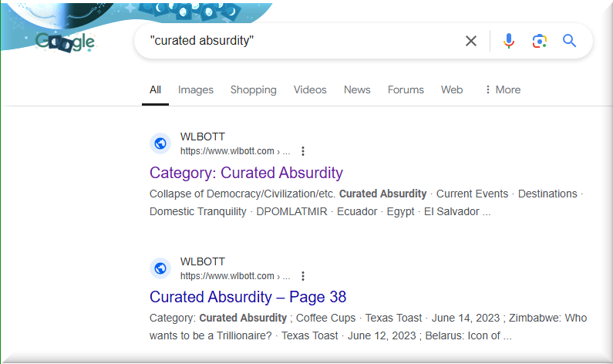Click the first WLBOTT globe favicon

[x=160, y=143]
